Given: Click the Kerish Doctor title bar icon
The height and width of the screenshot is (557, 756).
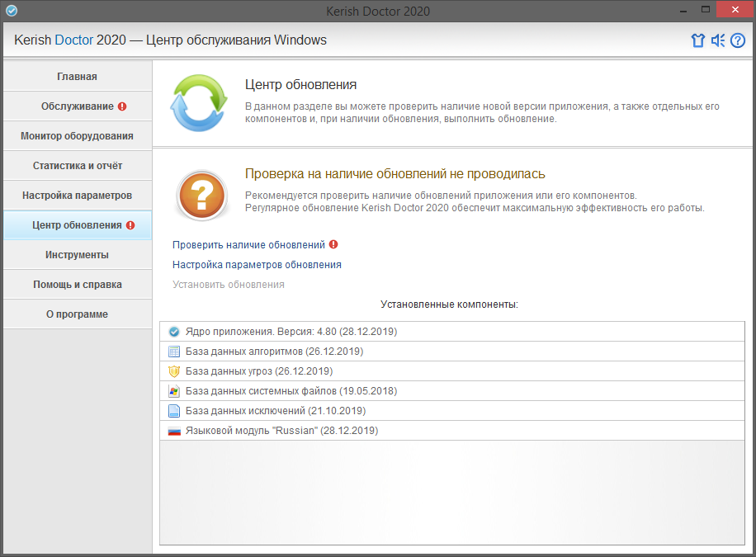Looking at the screenshot, I should pyautogui.click(x=11, y=12).
